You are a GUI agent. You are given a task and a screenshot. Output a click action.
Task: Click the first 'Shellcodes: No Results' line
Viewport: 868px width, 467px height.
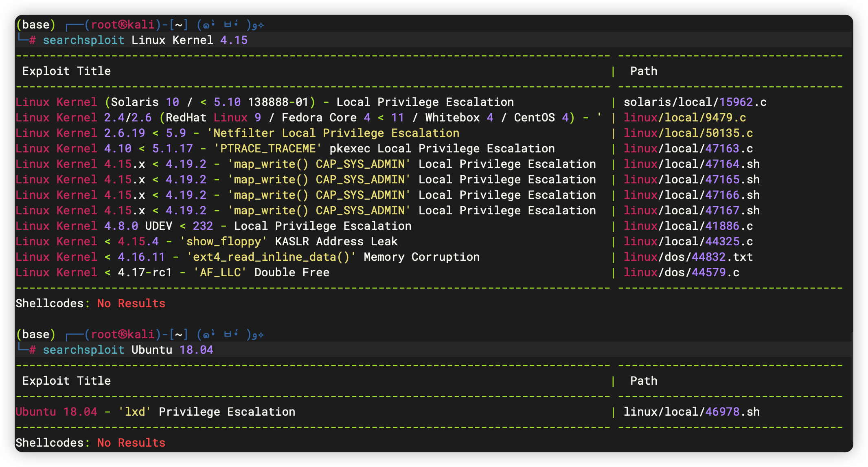pyautogui.click(x=90, y=303)
